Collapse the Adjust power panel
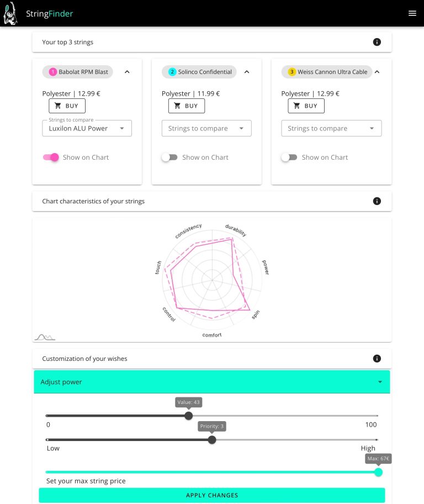The width and height of the screenshot is (424, 504). pyautogui.click(x=379, y=382)
